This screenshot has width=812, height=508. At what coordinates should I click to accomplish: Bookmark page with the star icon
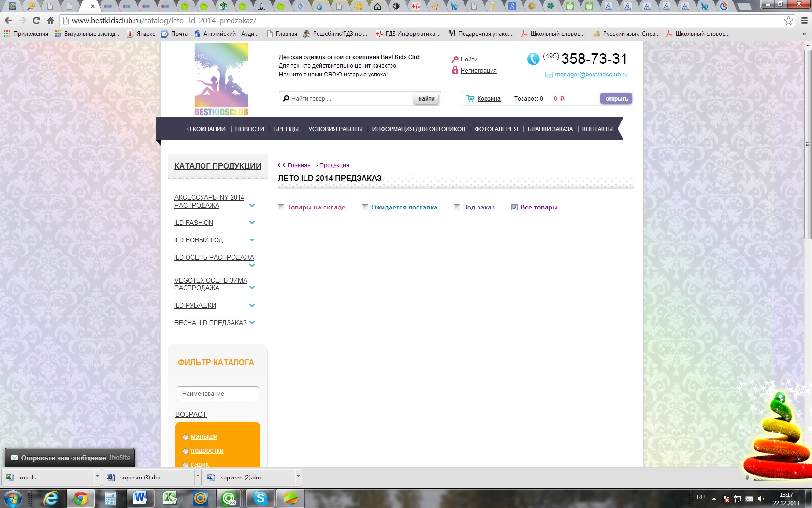788,20
